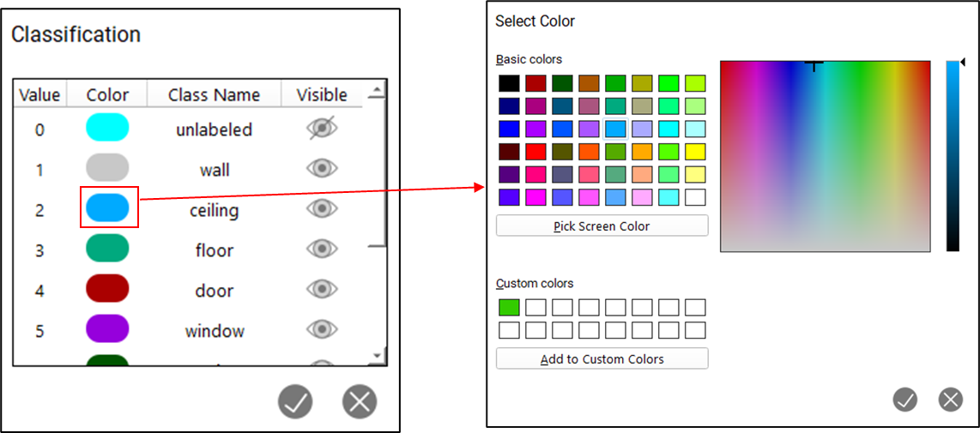The height and width of the screenshot is (433, 980).
Task: Hide the wall class
Action: pos(322,168)
